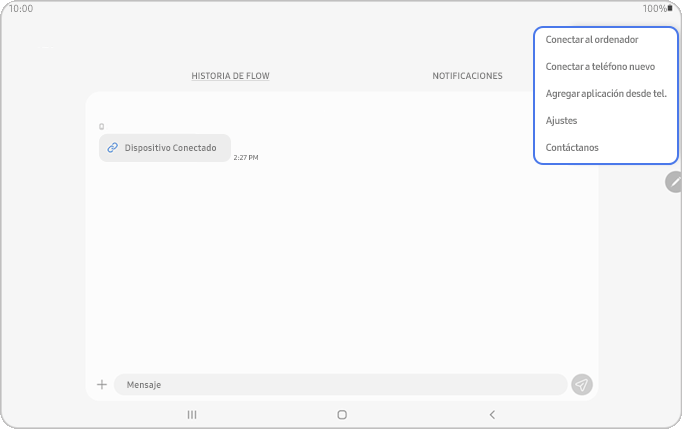The image size is (684, 429).
Task: Tap the plus attach icon
Action: coord(101,385)
